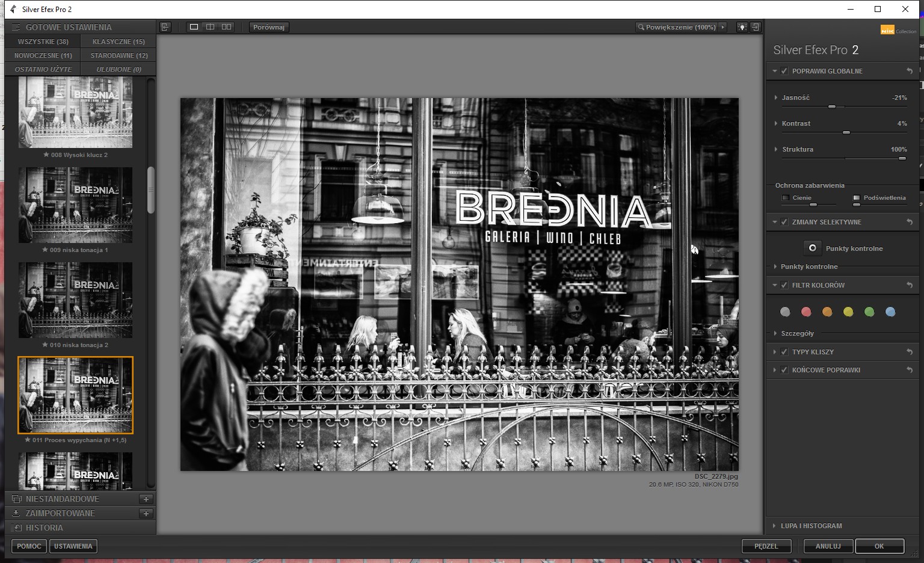Reset Poprawki globalne with its arrow icon
Viewport: 924px width, 563px height.
[x=910, y=71]
